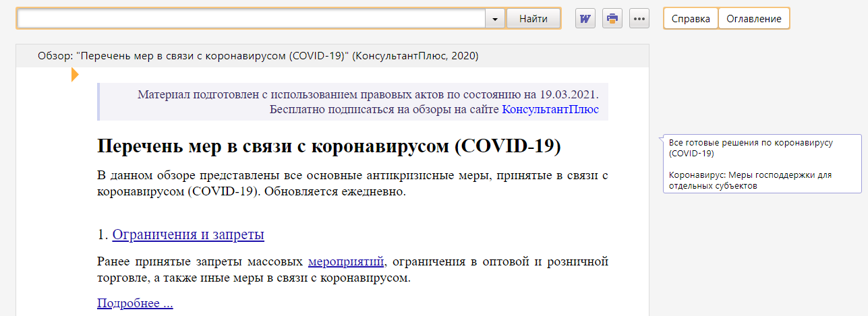Image resolution: width=868 pixels, height=316 pixels.
Task: Click the orange bookmark triangle marker
Action: (x=75, y=75)
